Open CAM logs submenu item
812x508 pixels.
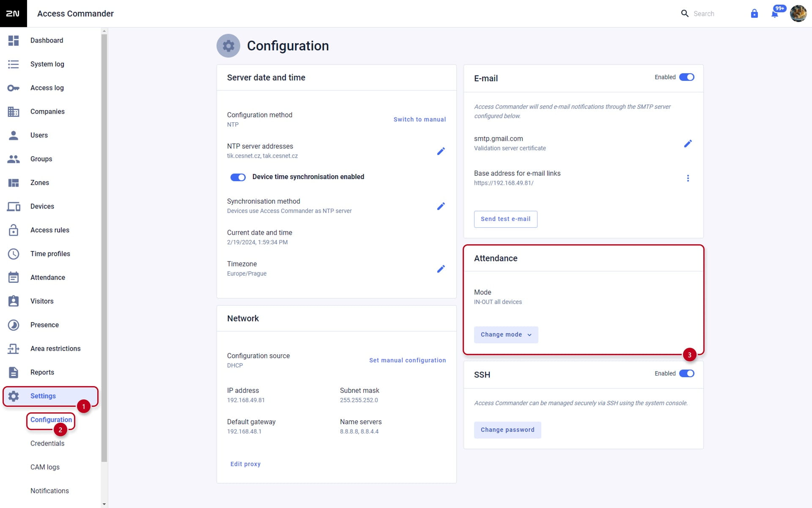click(x=45, y=467)
